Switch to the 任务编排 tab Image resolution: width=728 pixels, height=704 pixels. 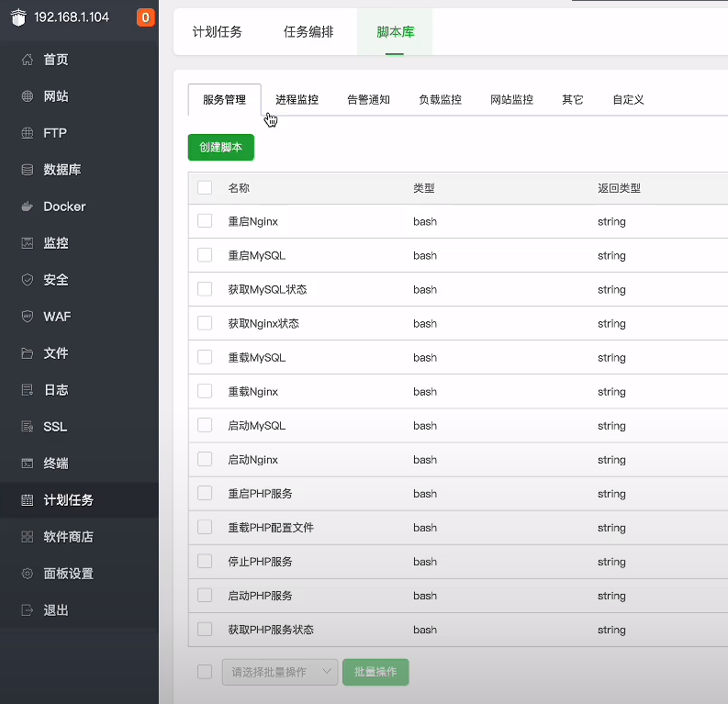(308, 32)
